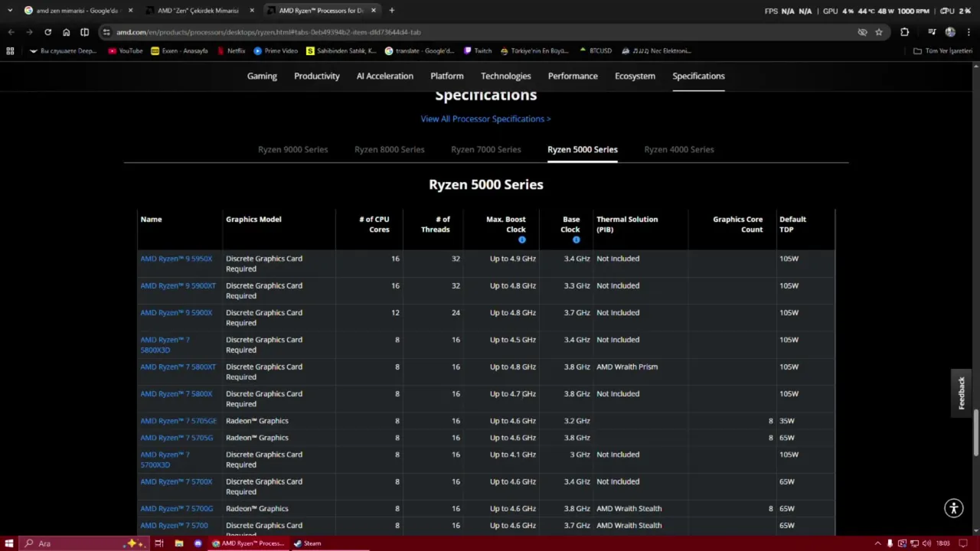This screenshot has height=551, width=980.
Task: Go back with the browser back arrow
Action: pos(11,32)
